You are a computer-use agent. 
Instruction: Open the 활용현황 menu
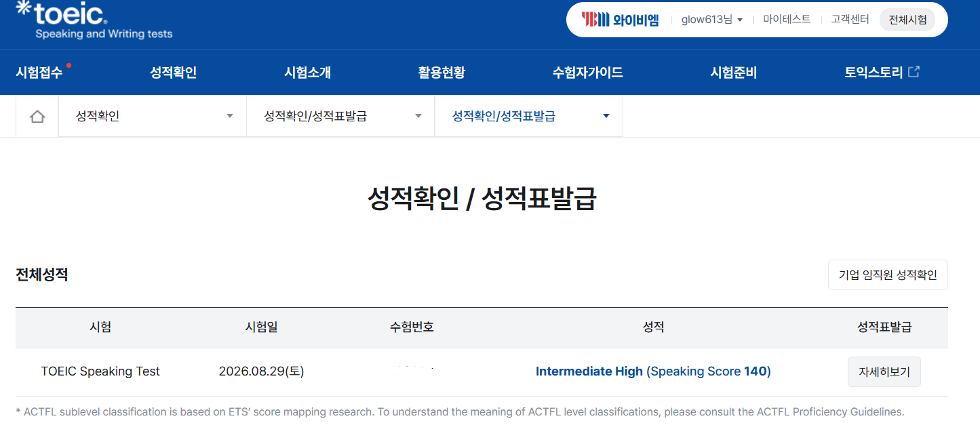[x=442, y=73]
